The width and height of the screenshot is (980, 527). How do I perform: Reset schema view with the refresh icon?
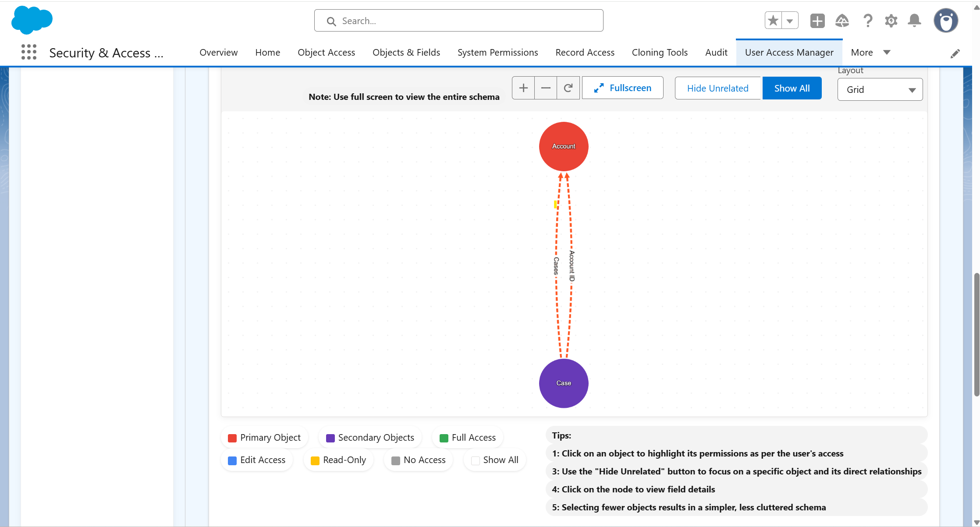(568, 88)
